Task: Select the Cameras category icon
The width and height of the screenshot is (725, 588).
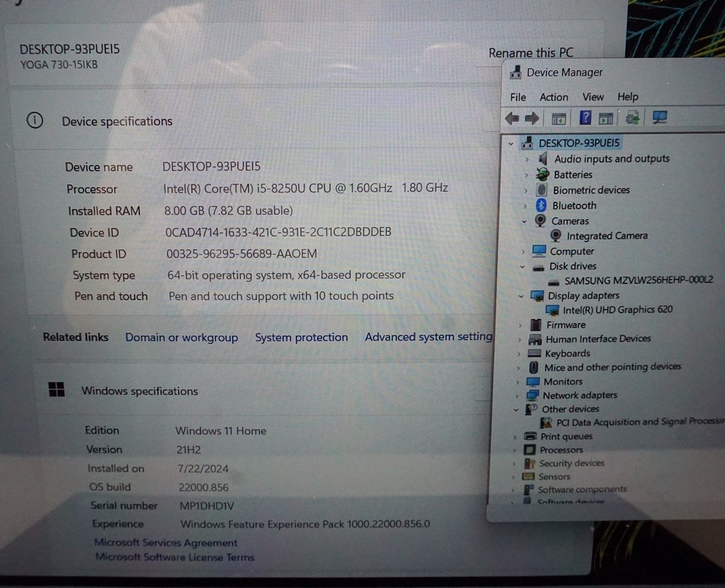Action: pyautogui.click(x=541, y=221)
